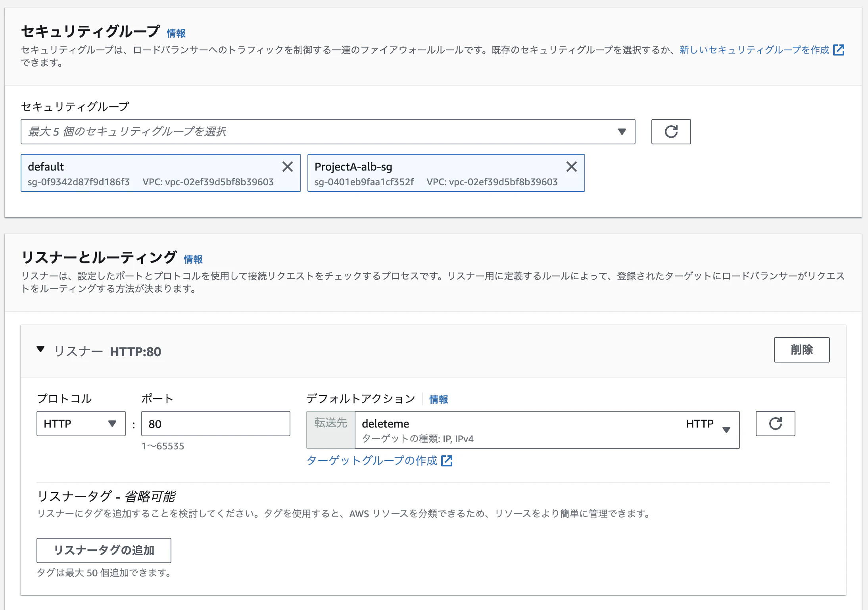Image resolution: width=868 pixels, height=610 pixels.
Task: Refresh the security groups list
Action: click(x=671, y=132)
